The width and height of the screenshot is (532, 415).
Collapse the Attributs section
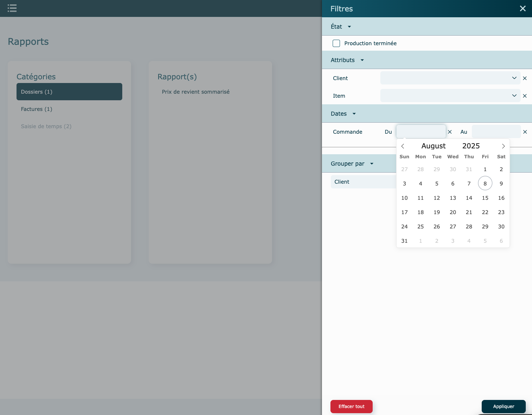coord(362,60)
